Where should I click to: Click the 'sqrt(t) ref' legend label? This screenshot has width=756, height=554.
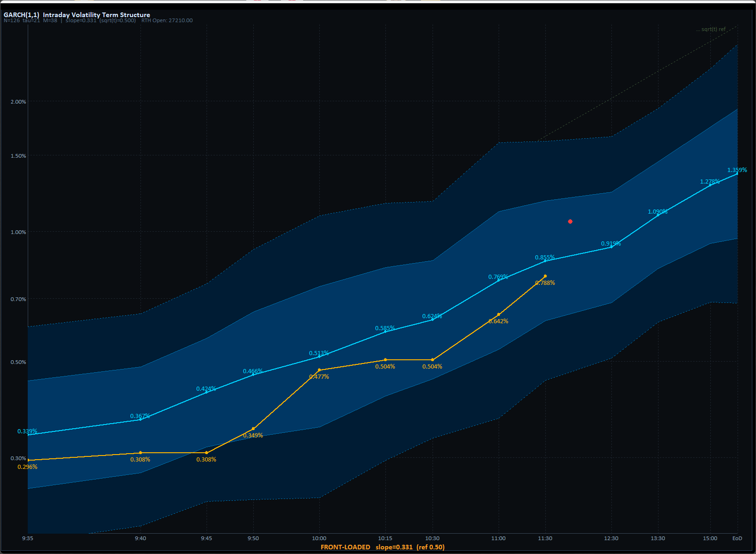click(x=713, y=29)
